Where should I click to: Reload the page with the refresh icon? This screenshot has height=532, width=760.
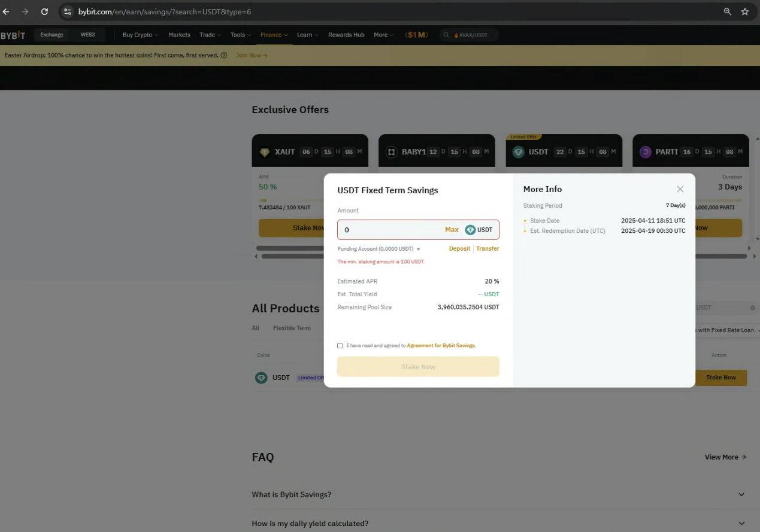click(44, 11)
